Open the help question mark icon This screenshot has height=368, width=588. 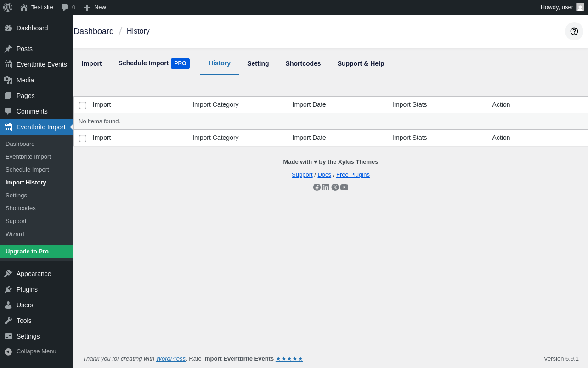coord(574,31)
